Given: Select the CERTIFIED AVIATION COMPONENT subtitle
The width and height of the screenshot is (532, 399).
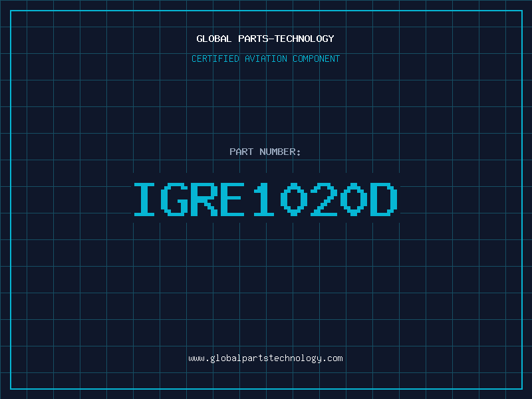Looking at the screenshot, I should tap(265, 59).
